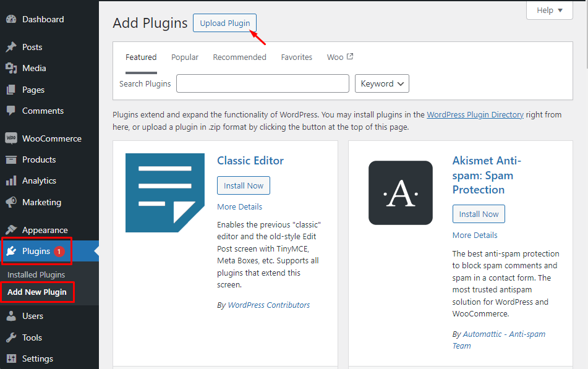Click the Search Plugins input field
The height and width of the screenshot is (369, 588).
[263, 83]
